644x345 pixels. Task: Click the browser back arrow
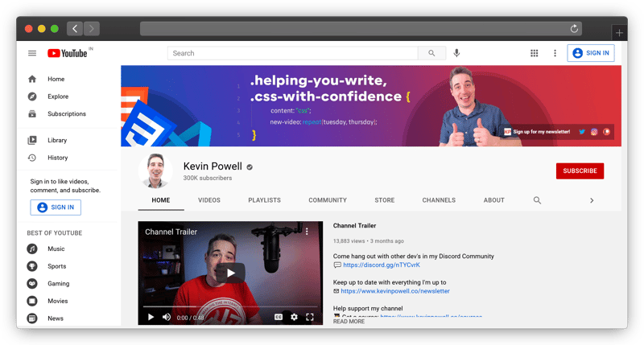pyautogui.click(x=75, y=29)
